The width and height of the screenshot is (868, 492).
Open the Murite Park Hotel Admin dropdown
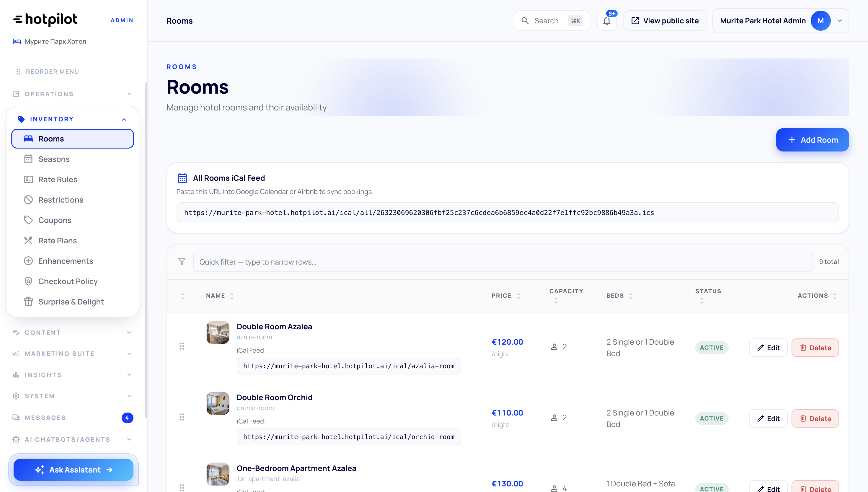click(x=781, y=21)
